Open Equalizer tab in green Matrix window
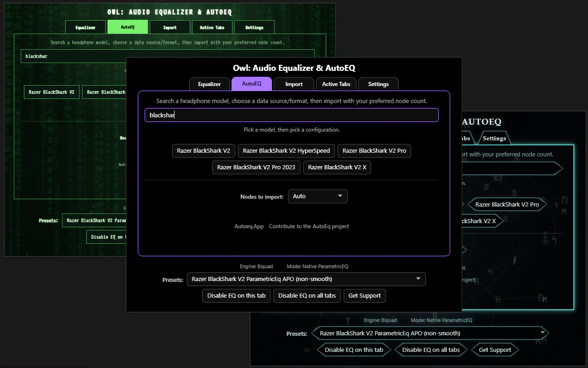Viewport: 588px width, 368px height. [85, 28]
